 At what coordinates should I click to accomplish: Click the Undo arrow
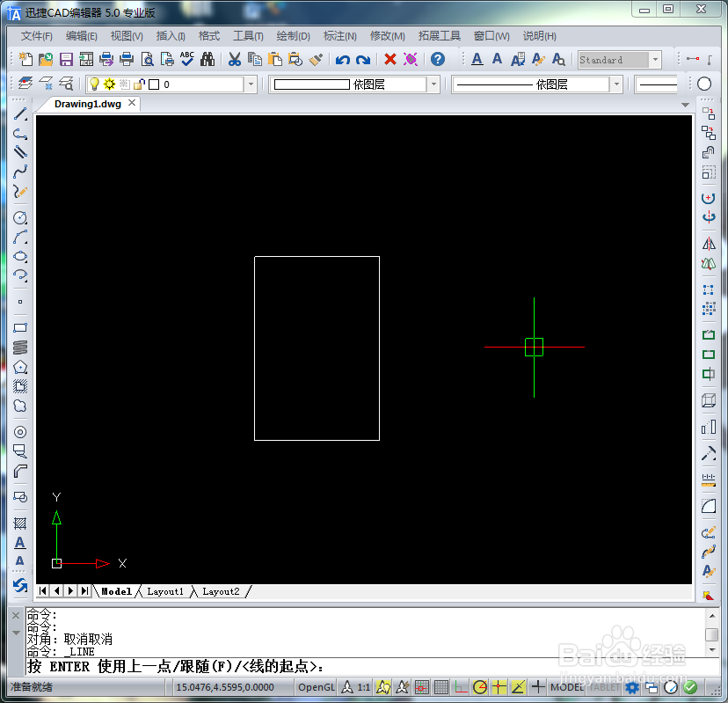click(x=343, y=60)
